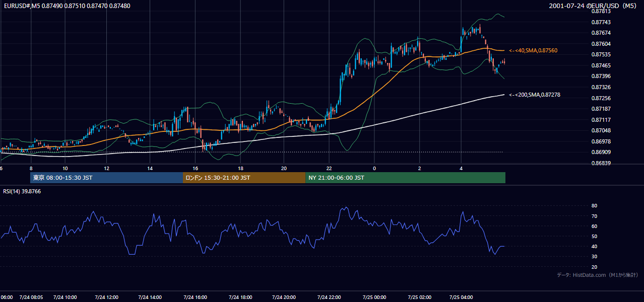Click the 7/24 22:00 bottom time label

pos(329,297)
